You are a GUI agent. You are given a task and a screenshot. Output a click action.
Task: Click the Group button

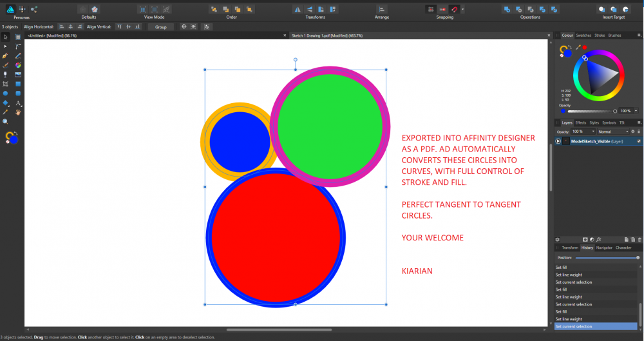point(160,27)
